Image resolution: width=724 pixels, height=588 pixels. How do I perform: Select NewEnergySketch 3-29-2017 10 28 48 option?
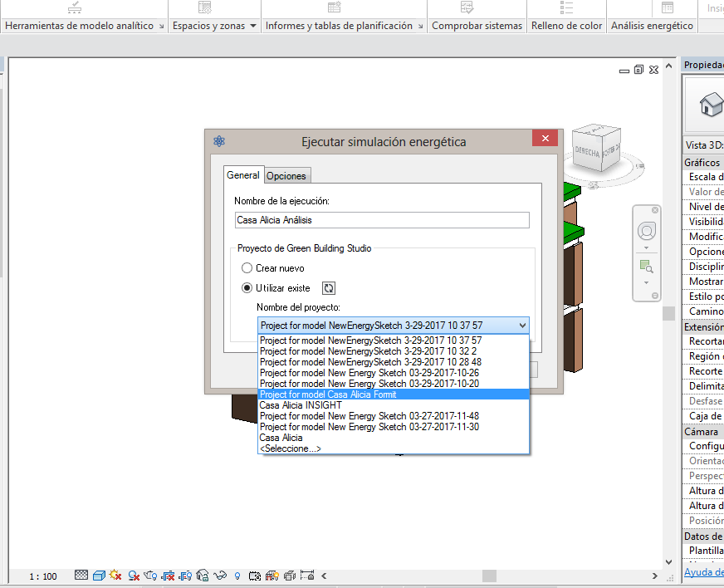(393, 361)
